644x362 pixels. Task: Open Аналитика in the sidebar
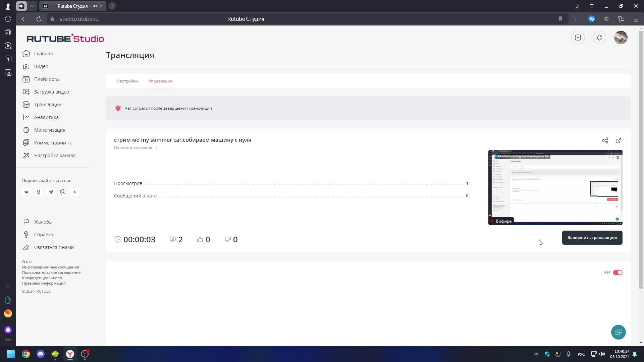coord(46,117)
